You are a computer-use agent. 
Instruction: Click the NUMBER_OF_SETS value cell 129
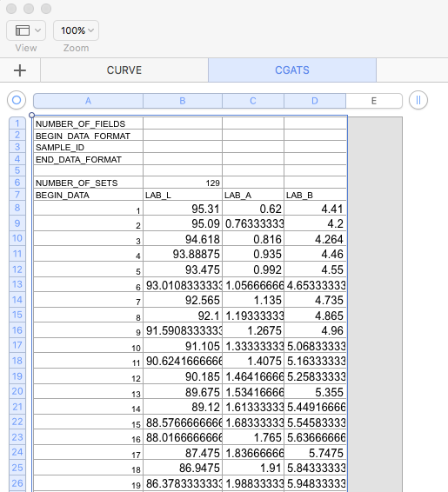click(x=183, y=183)
